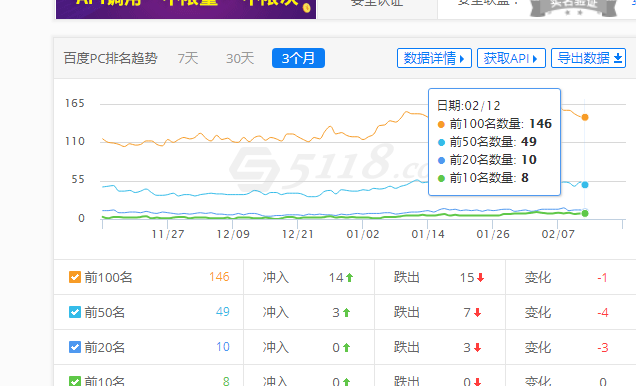Viewport: 636px width, 386px height.
Task: Click the cyan 前50名 data point
Action: click(x=584, y=184)
